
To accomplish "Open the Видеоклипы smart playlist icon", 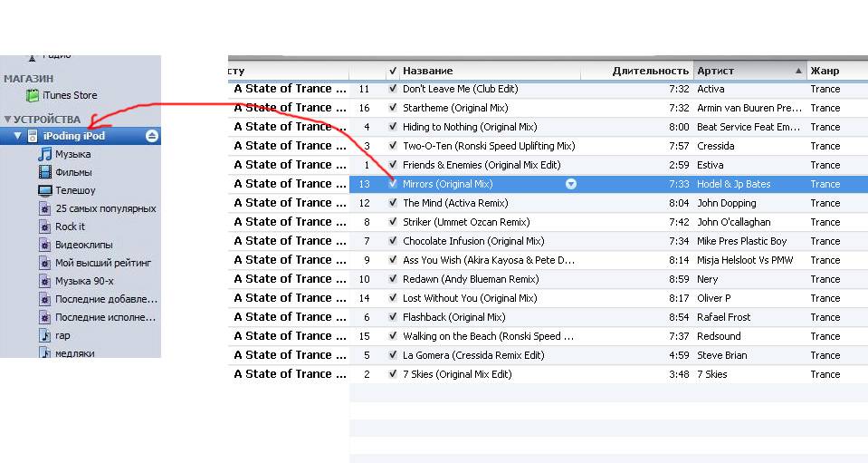I will [45, 245].
